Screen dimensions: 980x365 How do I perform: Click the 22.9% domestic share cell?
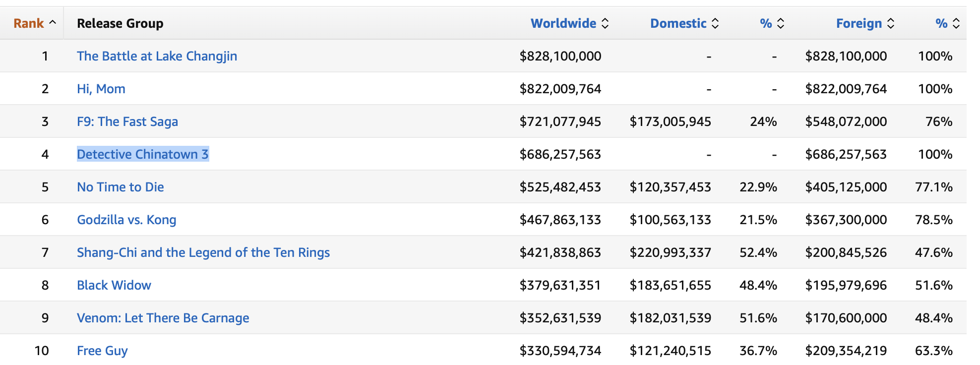tap(758, 187)
